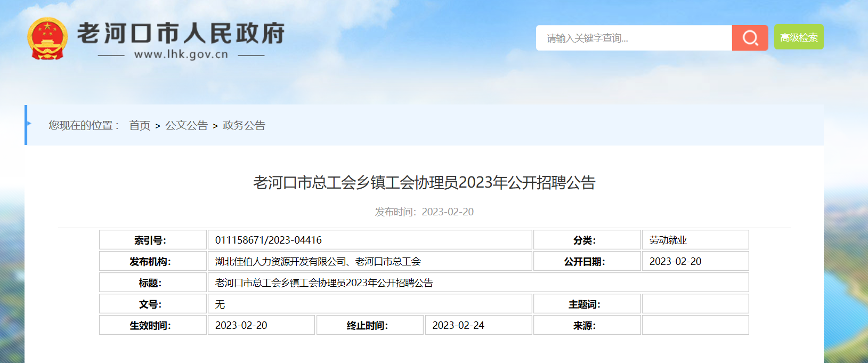
Task: Open 政务公告 breadcrumb link
Action: pos(244,125)
